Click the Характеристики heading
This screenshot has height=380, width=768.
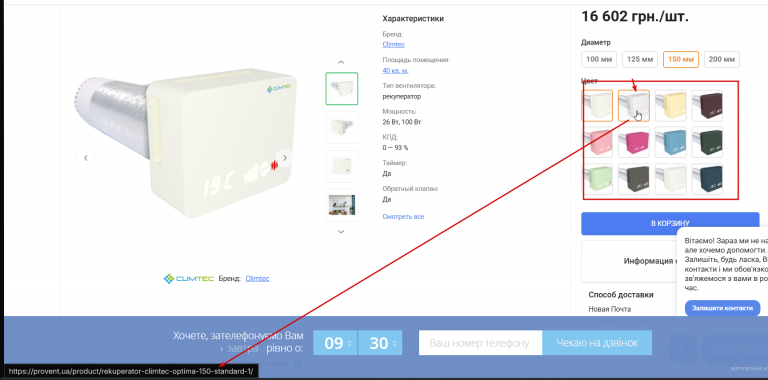413,19
